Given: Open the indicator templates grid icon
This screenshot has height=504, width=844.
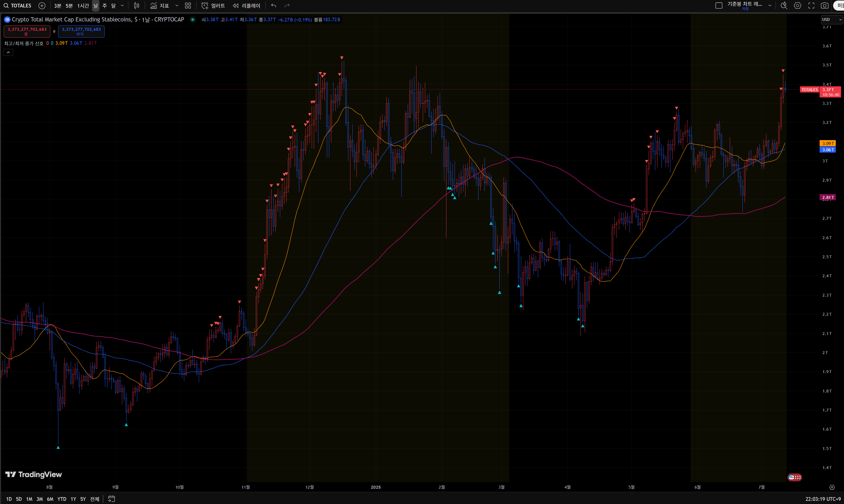Looking at the screenshot, I should point(188,6).
